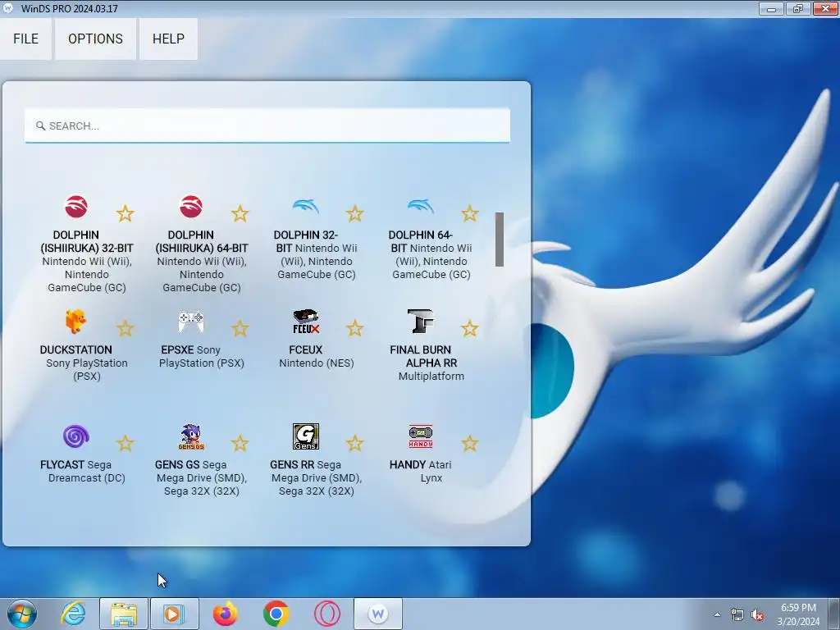Open the Flycast purple swirl icon
This screenshot has width=840, height=630.
[x=76, y=436]
